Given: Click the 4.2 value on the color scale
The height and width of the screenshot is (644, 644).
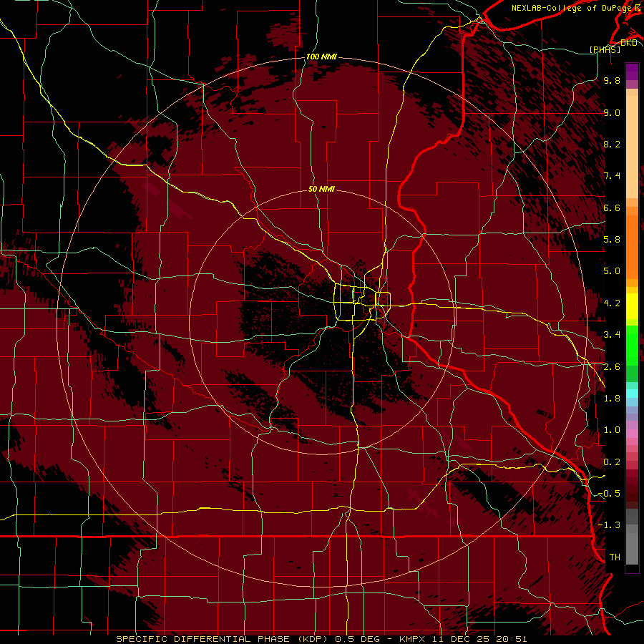Looking at the screenshot, I should coord(612,303).
